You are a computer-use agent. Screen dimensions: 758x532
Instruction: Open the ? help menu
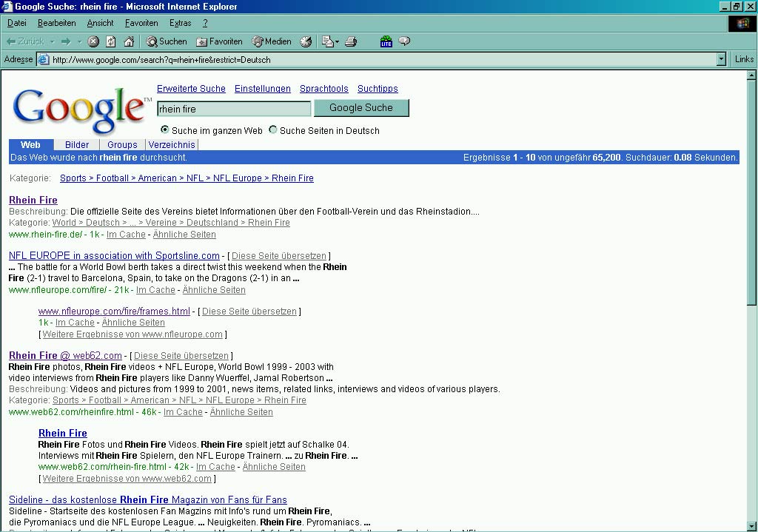click(205, 23)
